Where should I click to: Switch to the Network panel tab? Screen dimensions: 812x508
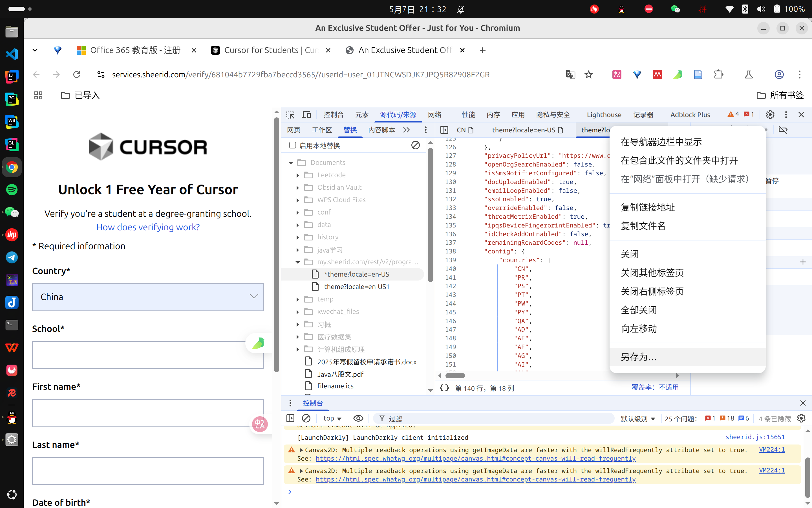[x=434, y=115]
